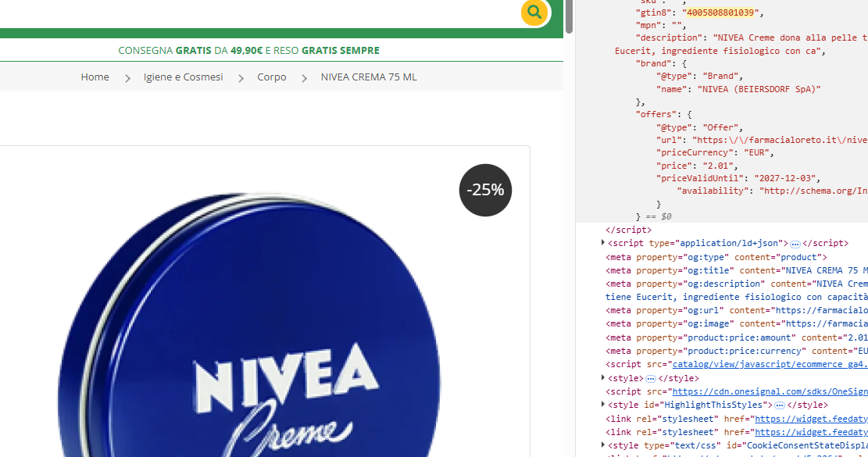This screenshot has width=868, height=457.
Task: Open first widget.feedaty stylesheet link
Action: (812, 419)
